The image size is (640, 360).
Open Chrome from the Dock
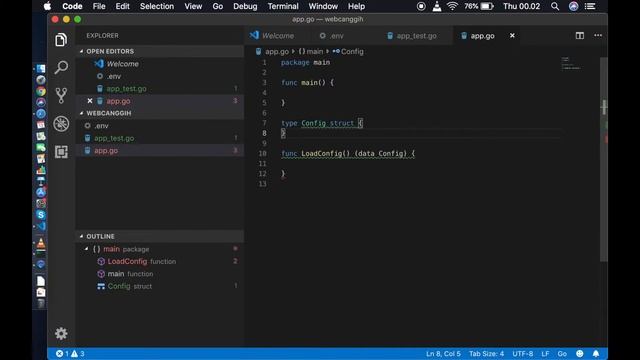point(41,91)
